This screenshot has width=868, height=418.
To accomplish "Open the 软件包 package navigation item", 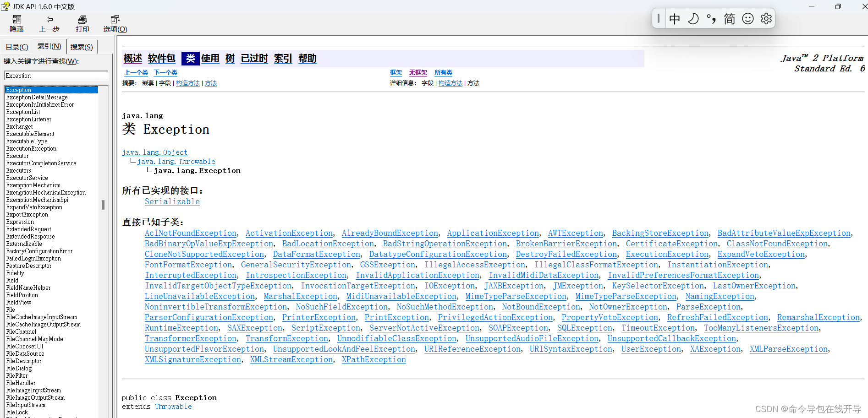I will pos(162,59).
